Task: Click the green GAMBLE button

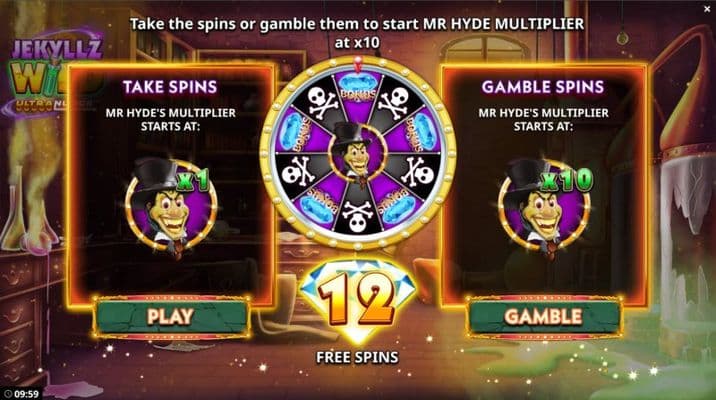Action: 543,316
